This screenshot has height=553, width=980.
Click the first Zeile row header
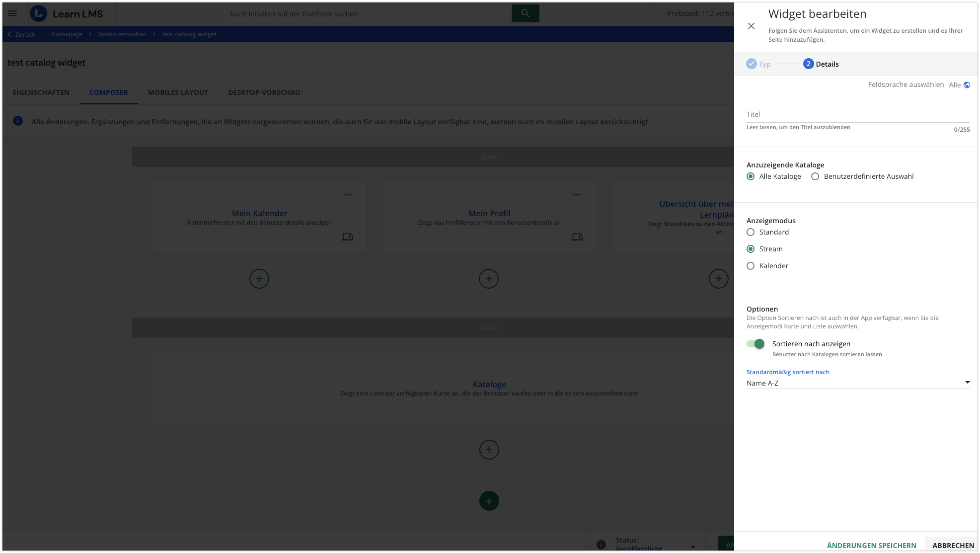(x=433, y=157)
